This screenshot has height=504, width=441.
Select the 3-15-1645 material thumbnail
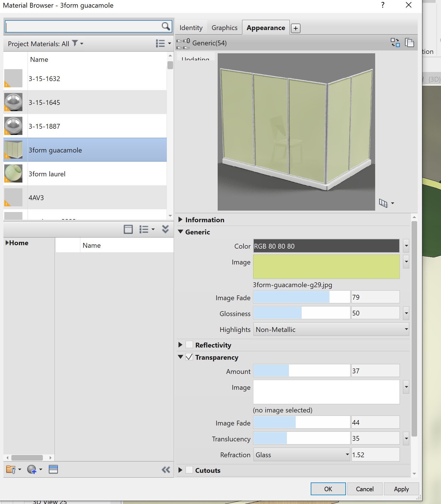coord(13,102)
